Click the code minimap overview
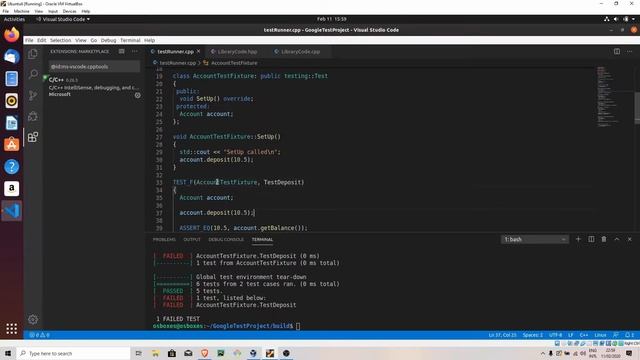The image size is (640, 360). [x=607, y=96]
